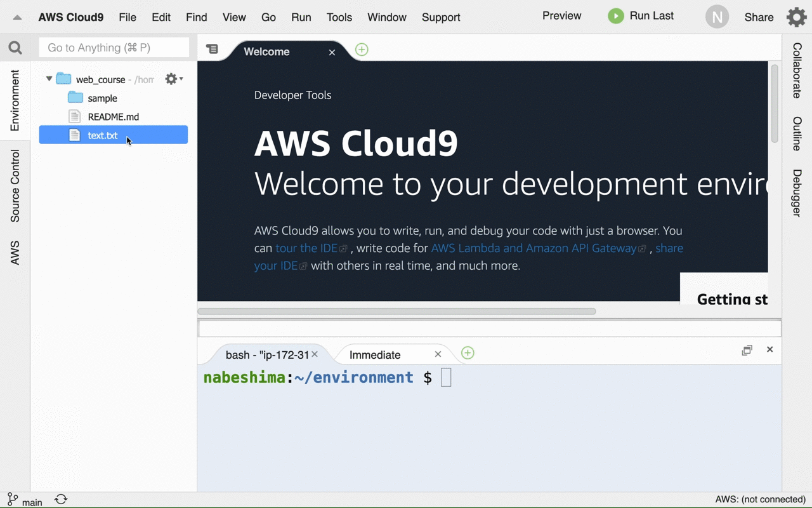Click the Preview button

tap(561, 16)
